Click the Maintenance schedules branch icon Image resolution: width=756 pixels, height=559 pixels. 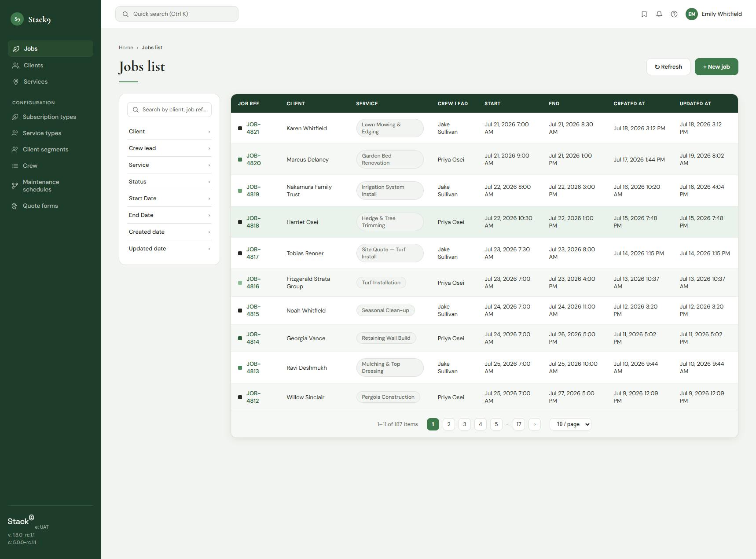coord(15,186)
